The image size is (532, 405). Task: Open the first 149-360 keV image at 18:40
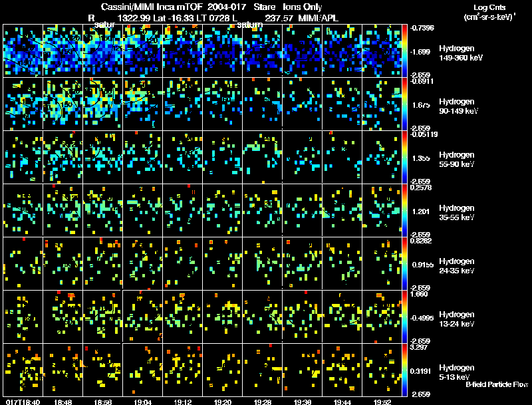tap(23, 51)
